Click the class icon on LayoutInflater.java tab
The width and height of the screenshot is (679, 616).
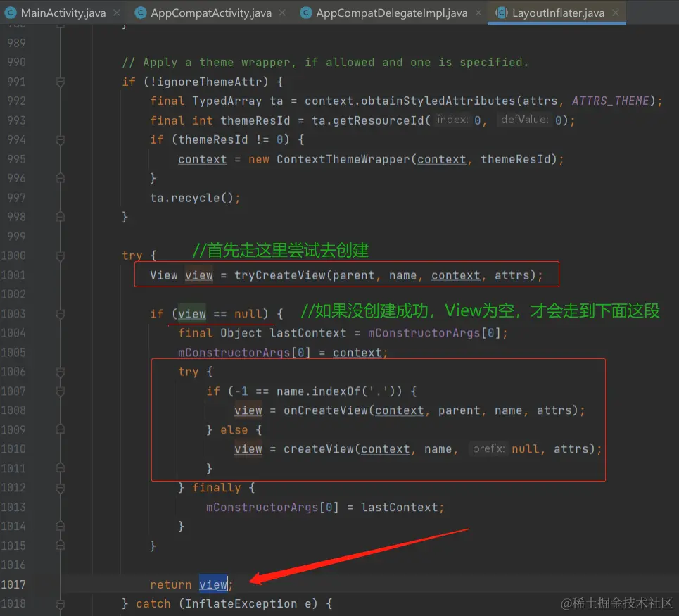(x=502, y=13)
